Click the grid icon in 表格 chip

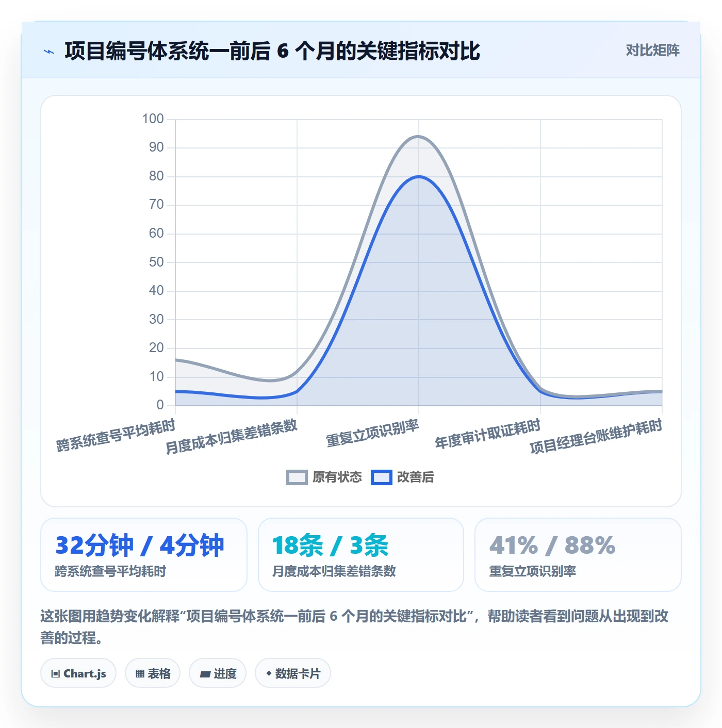[x=140, y=674]
